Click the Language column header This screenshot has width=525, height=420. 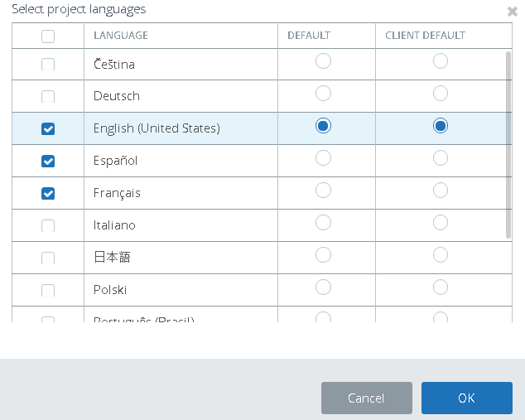[121, 36]
